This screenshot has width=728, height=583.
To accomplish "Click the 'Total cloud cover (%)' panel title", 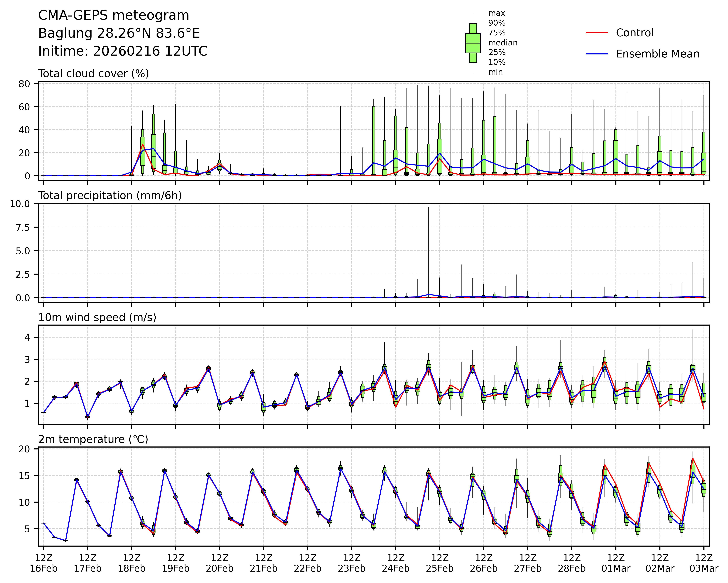I will (94, 74).
